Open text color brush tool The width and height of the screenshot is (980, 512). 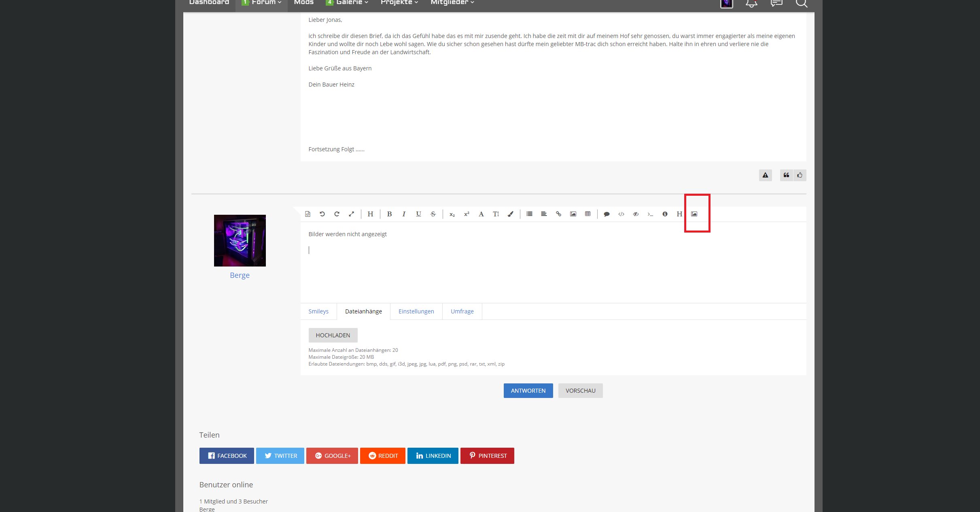click(x=511, y=214)
